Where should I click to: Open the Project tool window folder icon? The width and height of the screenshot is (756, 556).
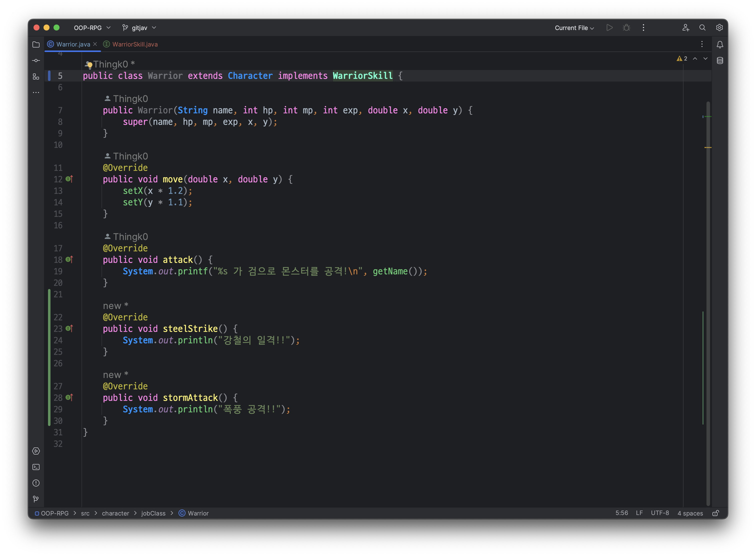36,44
